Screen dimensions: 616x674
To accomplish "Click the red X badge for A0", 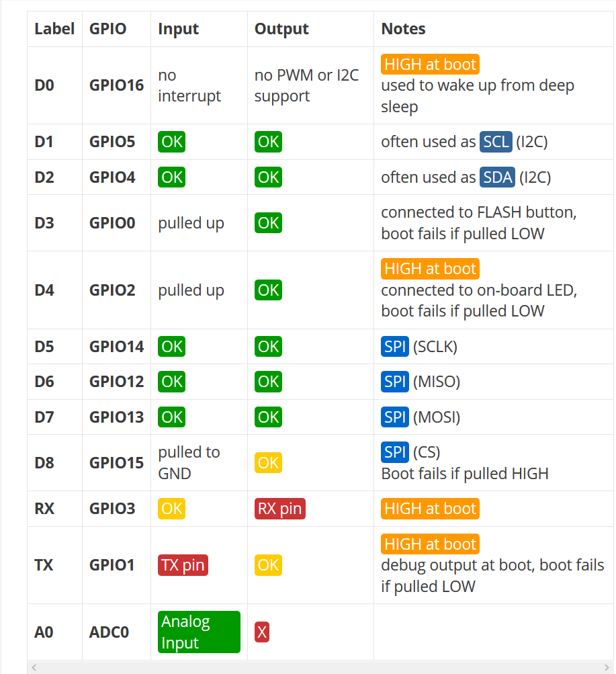I will (x=262, y=632).
